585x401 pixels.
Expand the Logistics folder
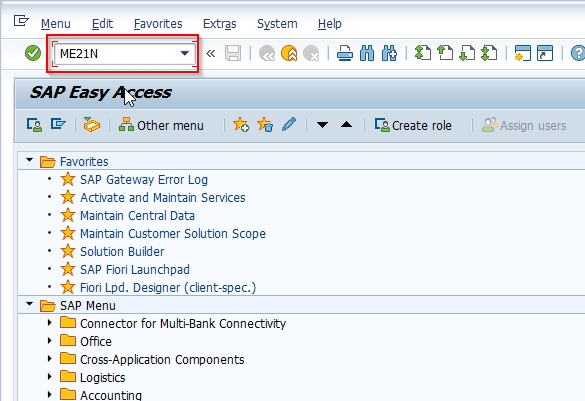point(49,377)
